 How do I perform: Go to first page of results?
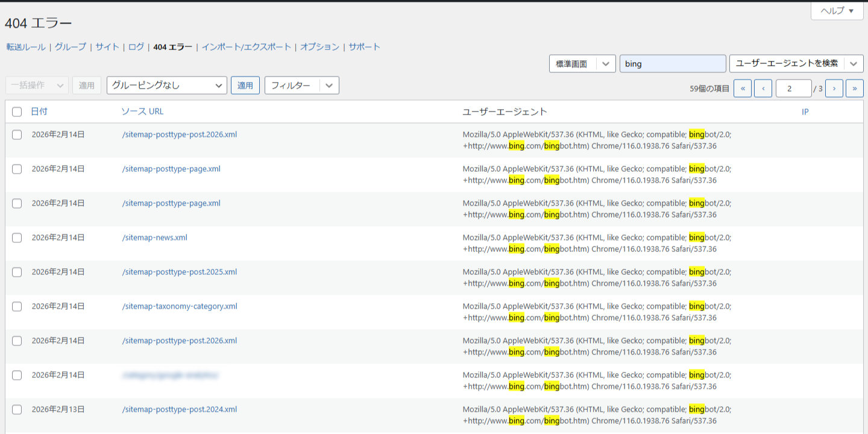pos(742,89)
